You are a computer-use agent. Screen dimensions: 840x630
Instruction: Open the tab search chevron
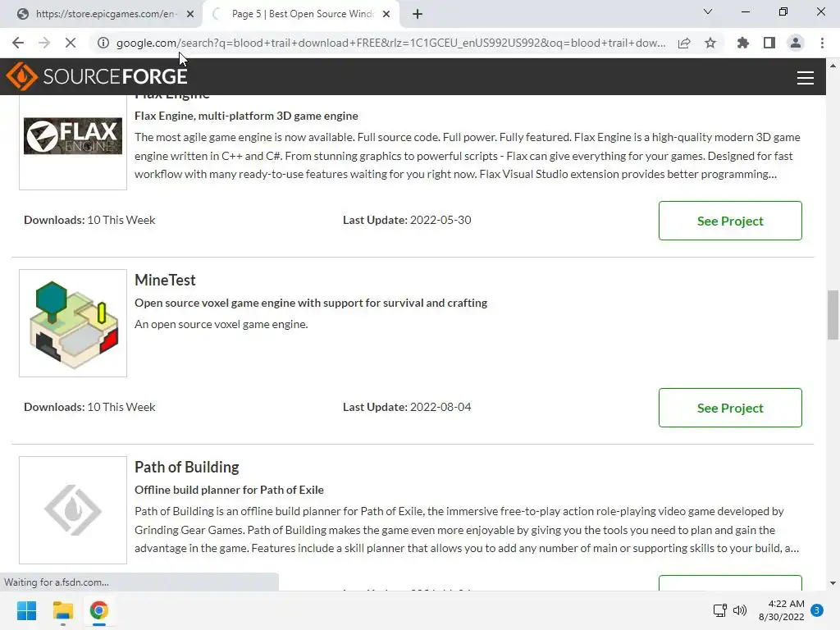click(x=708, y=11)
